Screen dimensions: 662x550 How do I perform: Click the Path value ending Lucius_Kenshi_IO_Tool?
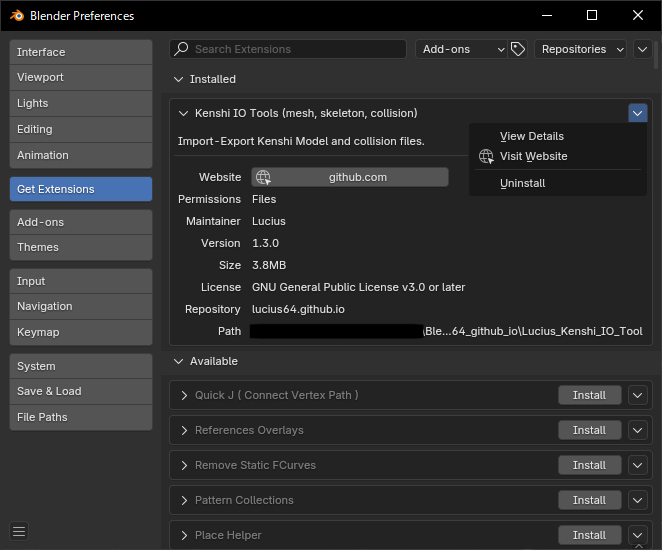pyautogui.click(x=446, y=331)
